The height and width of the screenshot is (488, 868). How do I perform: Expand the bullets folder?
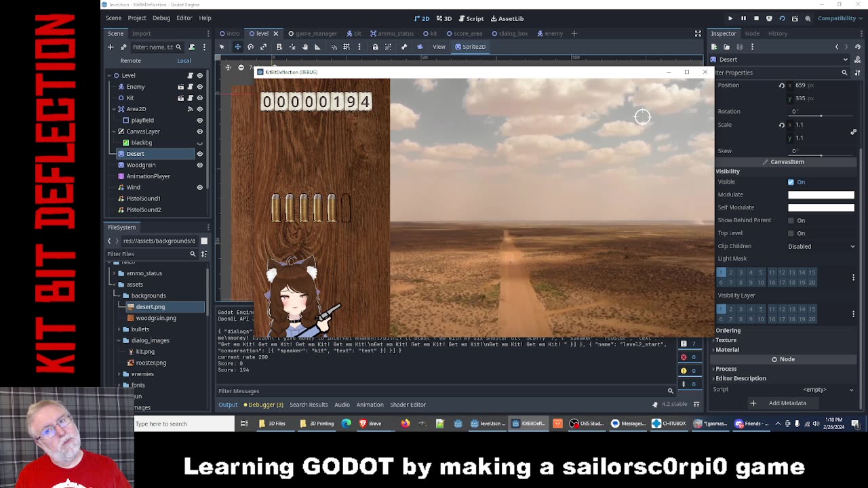(119, 329)
